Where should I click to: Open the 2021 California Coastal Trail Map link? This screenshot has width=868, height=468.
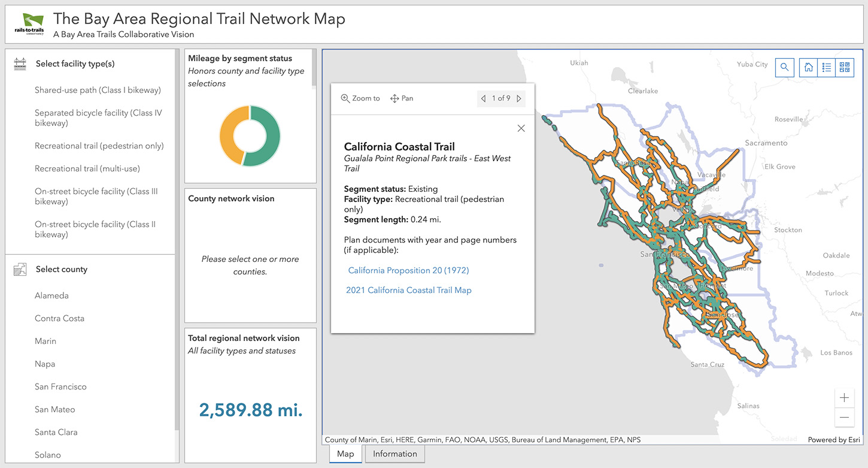409,290
